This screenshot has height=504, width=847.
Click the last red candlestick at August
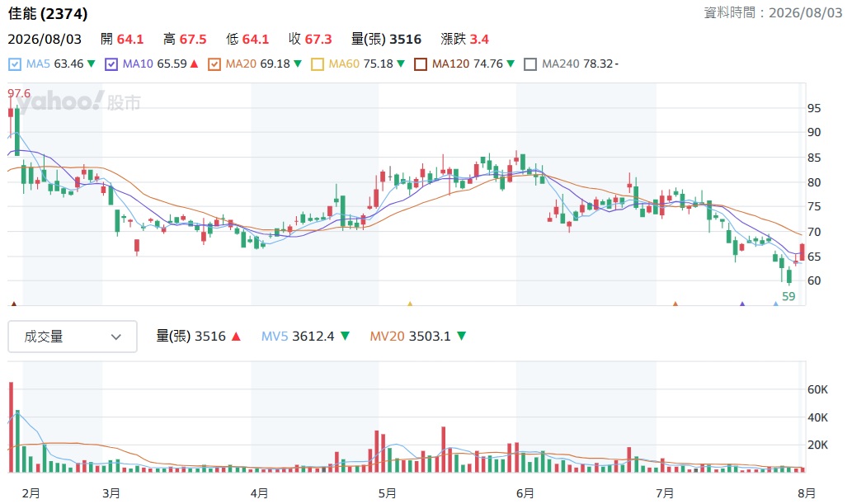point(802,252)
